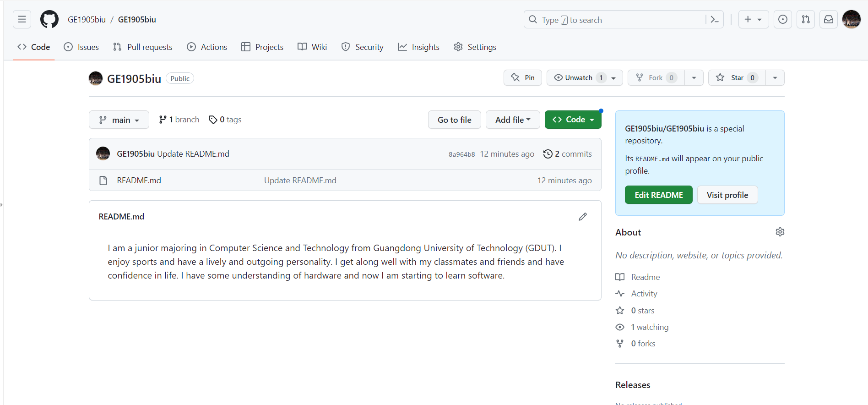Open the 2 commits history link
This screenshot has width=868, height=405.
click(568, 154)
